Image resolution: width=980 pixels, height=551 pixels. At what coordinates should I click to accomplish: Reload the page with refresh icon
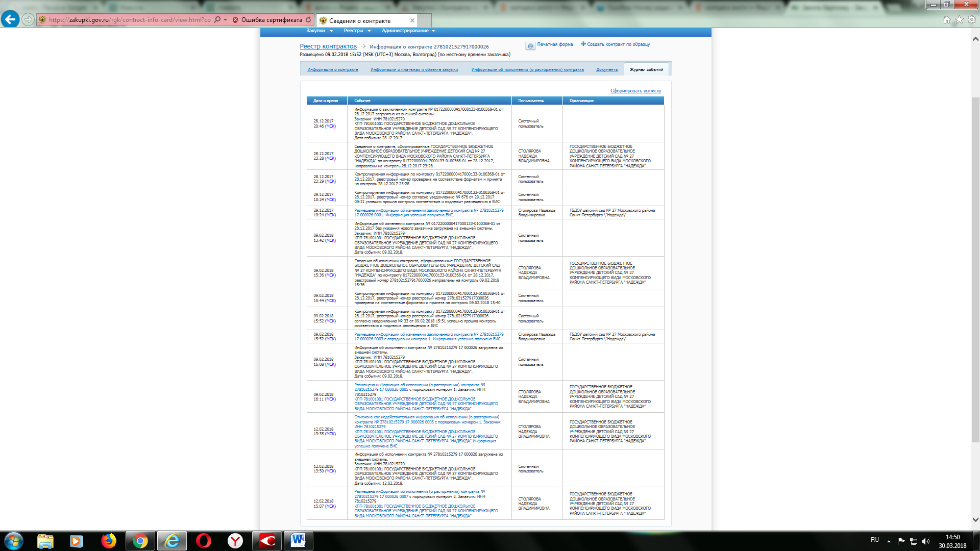pyautogui.click(x=308, y=19)
